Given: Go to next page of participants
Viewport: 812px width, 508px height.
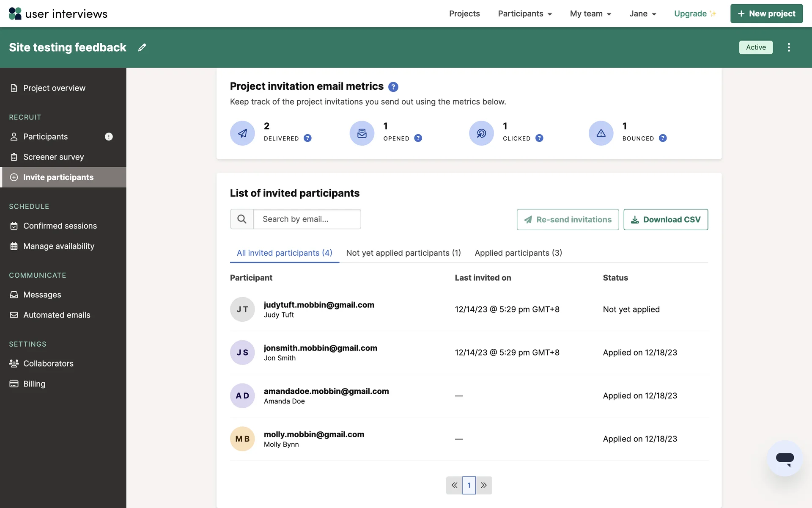Looking at the screenshot, I should point(484,485).
